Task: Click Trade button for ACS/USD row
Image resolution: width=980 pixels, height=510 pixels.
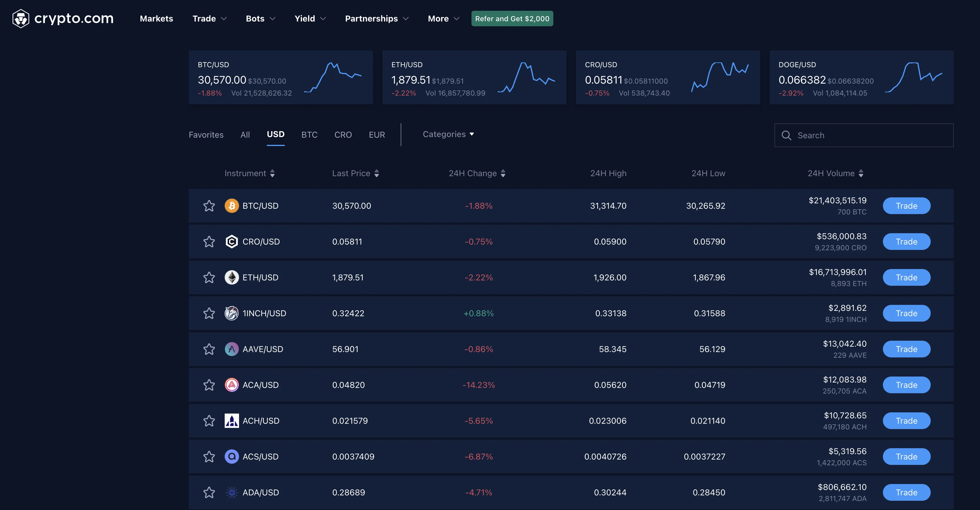Action: (906, 456)
